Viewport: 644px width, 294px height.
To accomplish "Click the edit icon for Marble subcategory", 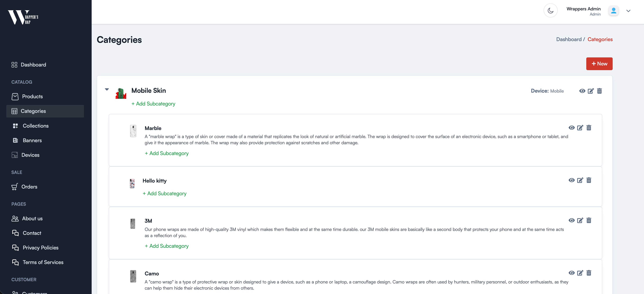I will pos(580,128).
